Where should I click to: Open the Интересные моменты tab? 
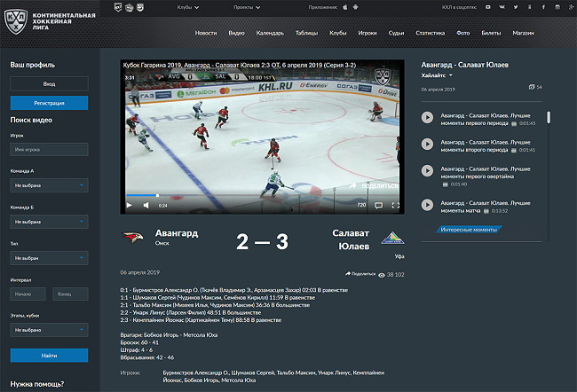[469, 230]
